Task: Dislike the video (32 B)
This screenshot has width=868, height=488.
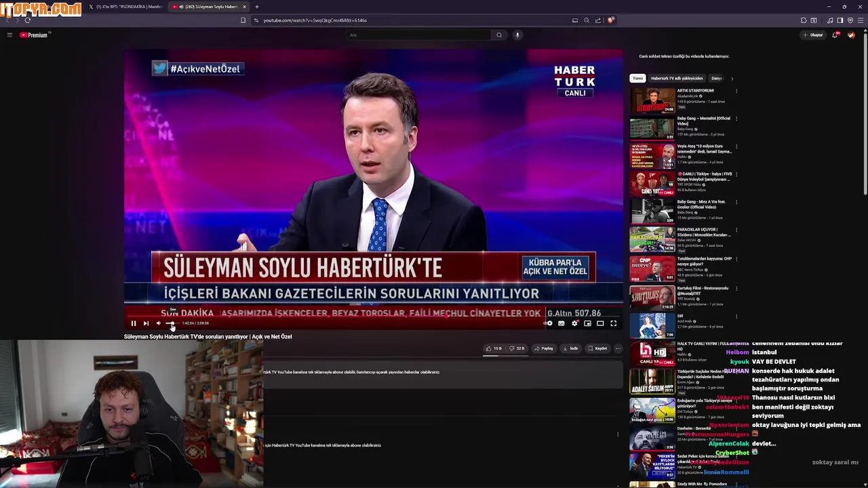Action: [517, 348]
